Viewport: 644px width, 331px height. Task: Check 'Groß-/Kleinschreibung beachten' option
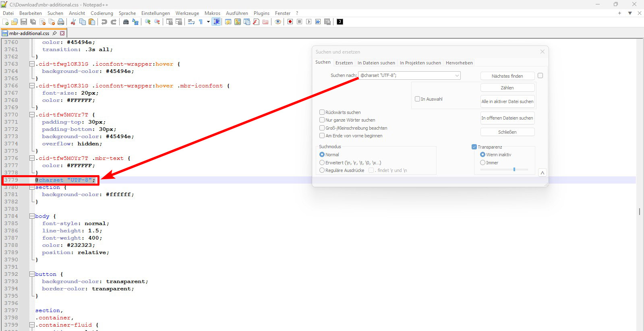(322, 128)
